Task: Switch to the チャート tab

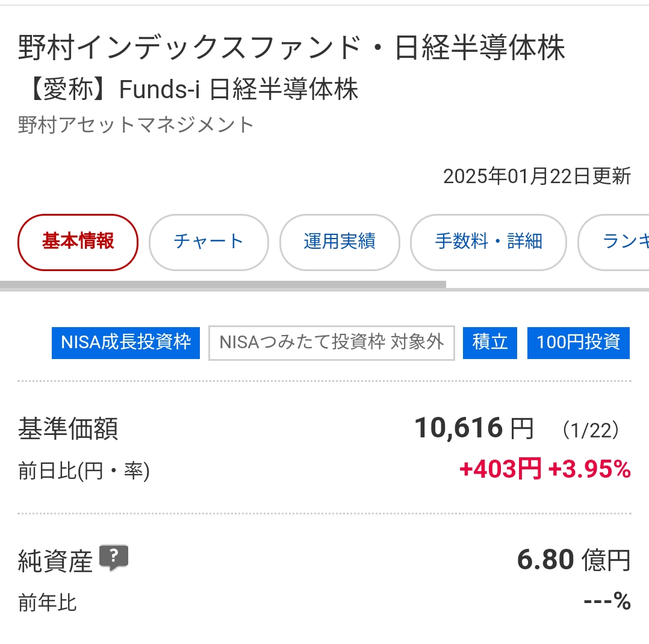Action: tap(208, 242)
